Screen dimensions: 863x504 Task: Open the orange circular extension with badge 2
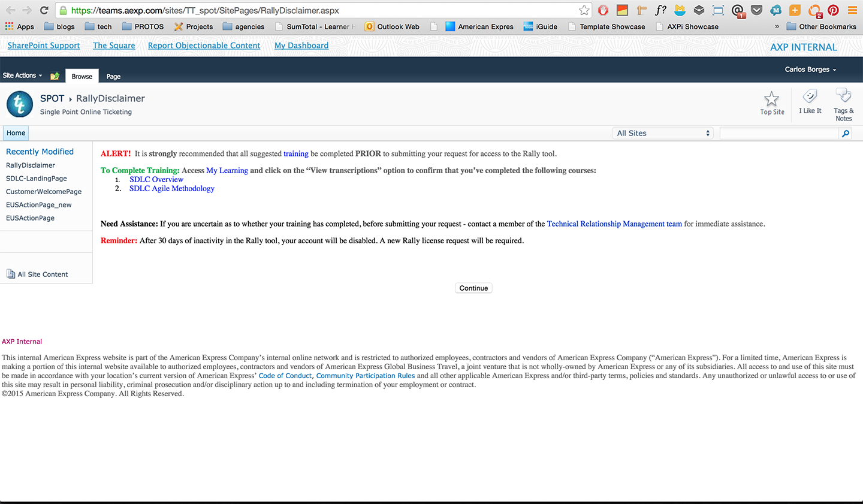814,11
